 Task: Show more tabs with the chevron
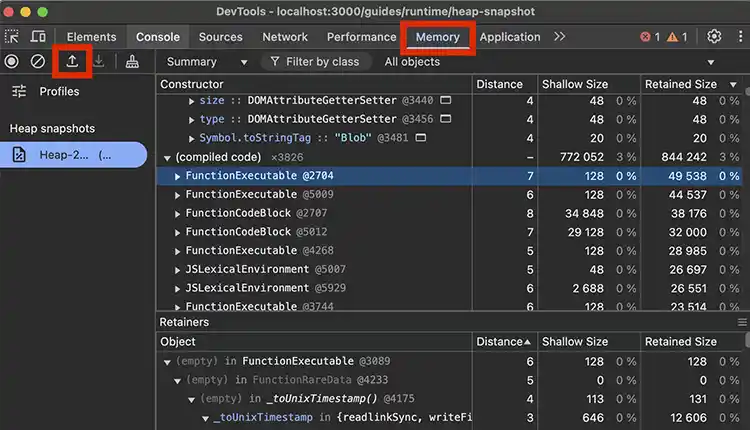[x=559, y=37]
